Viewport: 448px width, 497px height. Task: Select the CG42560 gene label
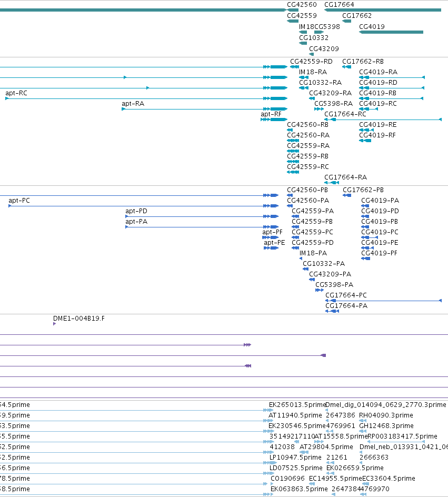pos(302,4)
